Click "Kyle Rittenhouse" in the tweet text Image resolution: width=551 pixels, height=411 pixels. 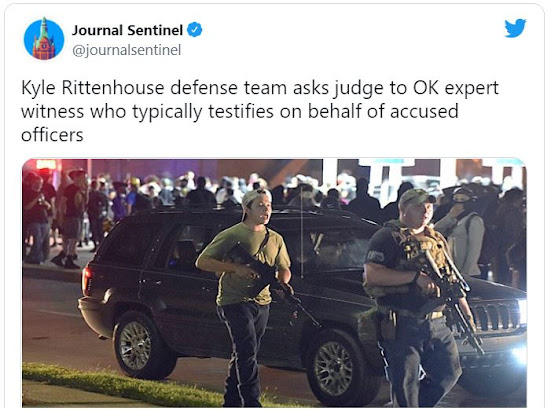(93, 88)
